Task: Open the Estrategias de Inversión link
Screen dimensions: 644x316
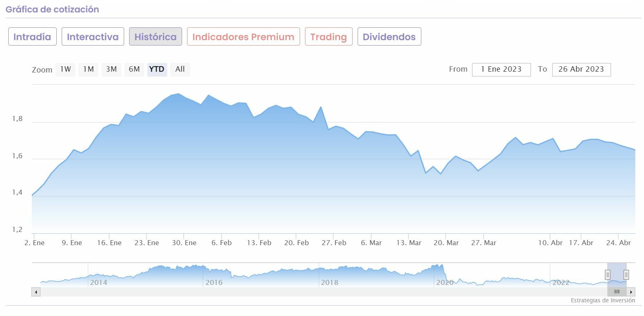Action: pos(603,300)
